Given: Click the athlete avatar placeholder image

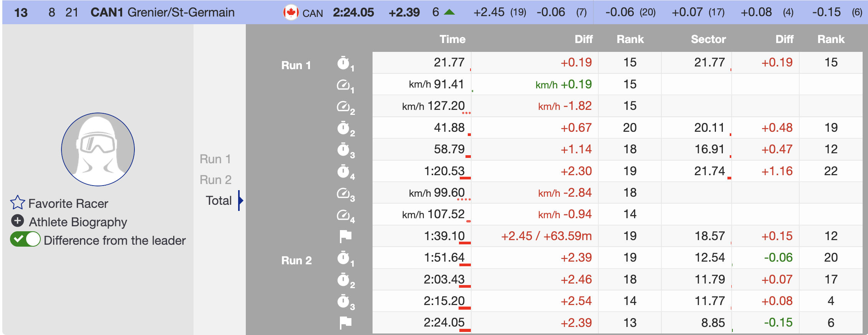Looking at the screenshot, I should (98, 149).
